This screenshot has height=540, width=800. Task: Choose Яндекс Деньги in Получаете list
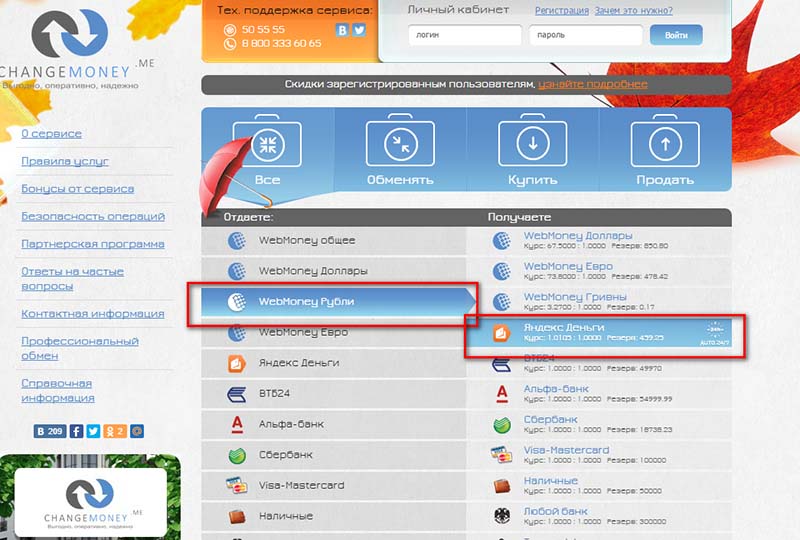(599, 332)
